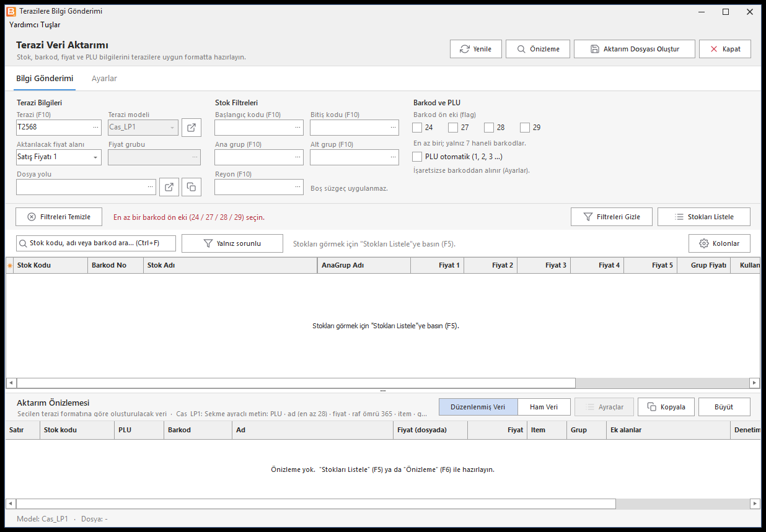Click the app logo icon in the title bar
This screenshot has width=766, height=532.
coord(11,11)
